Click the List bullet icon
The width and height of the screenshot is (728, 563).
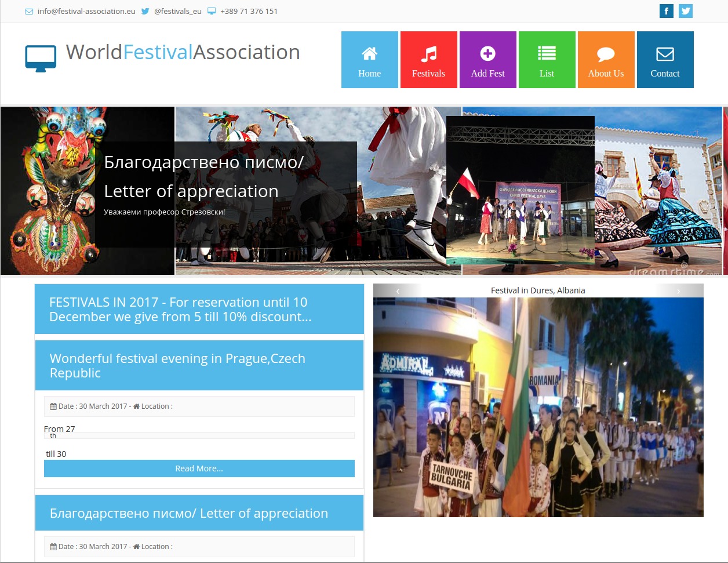[547, 53]
